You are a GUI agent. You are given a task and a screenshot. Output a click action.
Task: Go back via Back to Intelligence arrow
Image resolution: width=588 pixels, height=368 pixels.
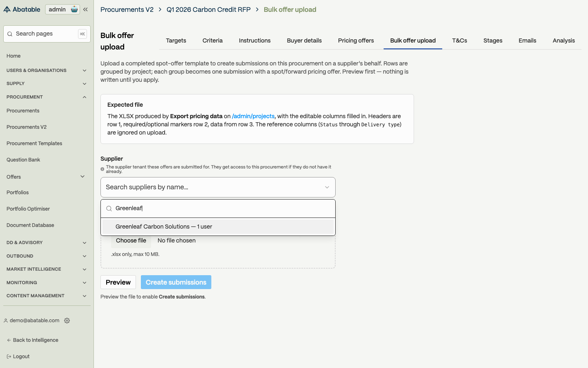(9, 340)
